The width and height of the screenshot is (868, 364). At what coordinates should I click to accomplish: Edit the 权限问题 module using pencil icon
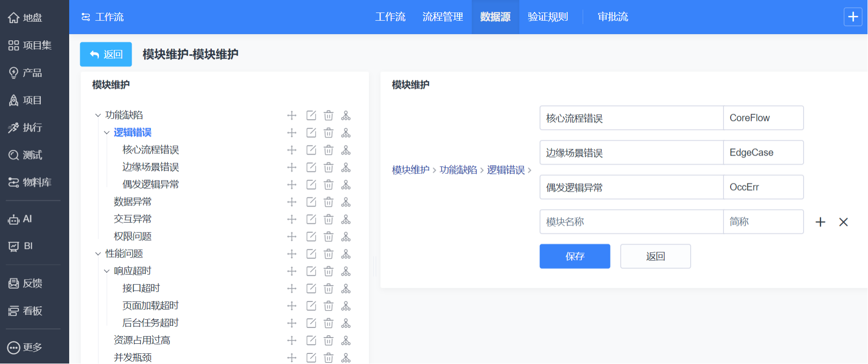(x=311, y=237)
